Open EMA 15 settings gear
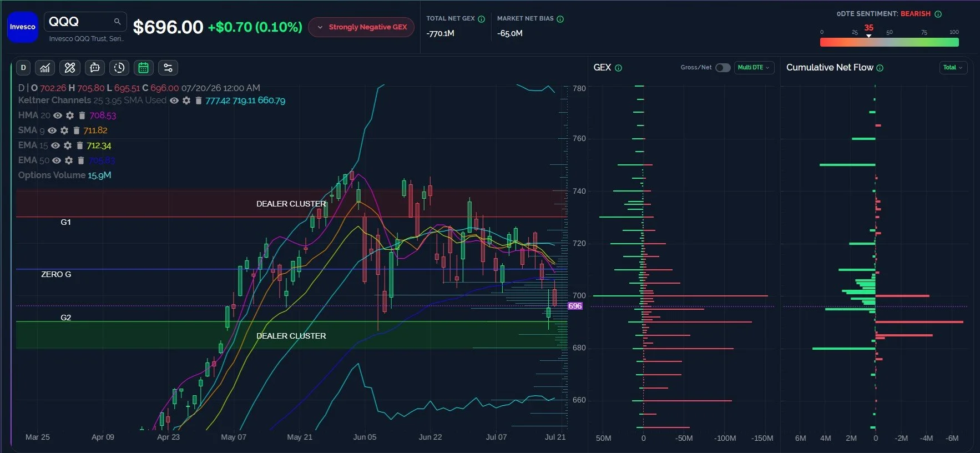The height and width of the screenshot is (453, 980). coord(68,145)
